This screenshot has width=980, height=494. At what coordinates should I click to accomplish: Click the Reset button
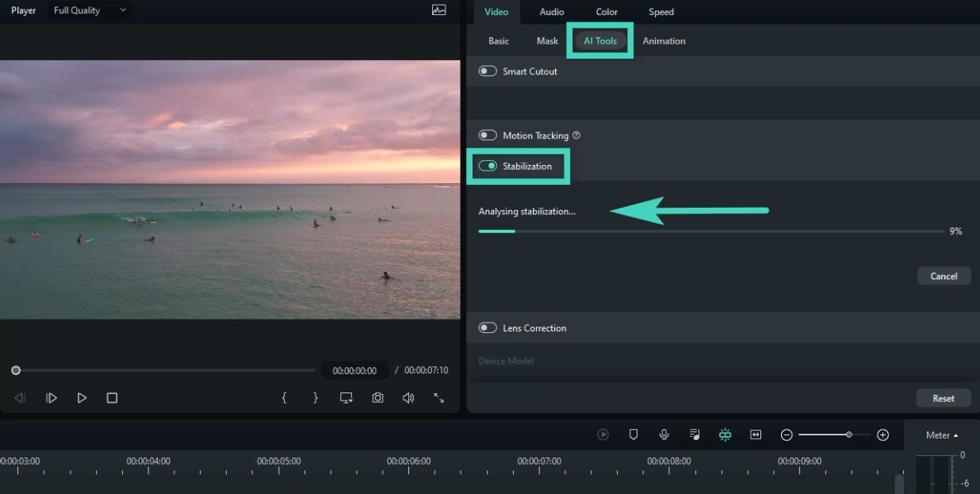(944, 398)
